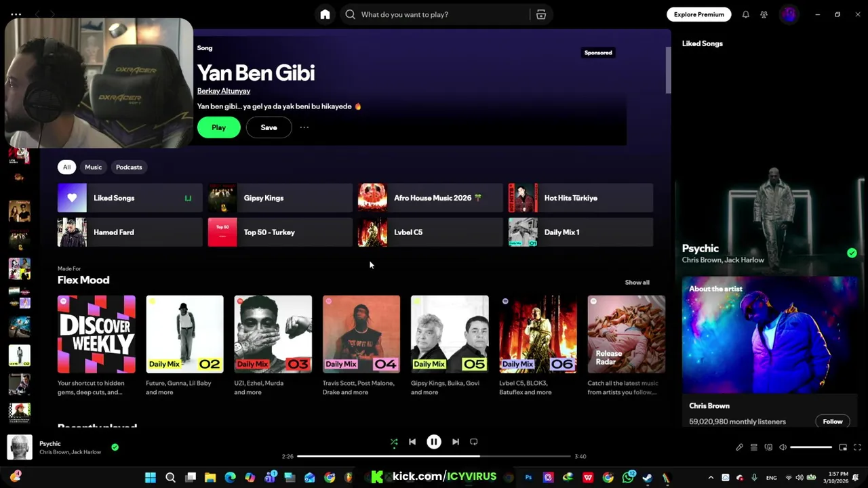Open the What's New notification bell

745,14
